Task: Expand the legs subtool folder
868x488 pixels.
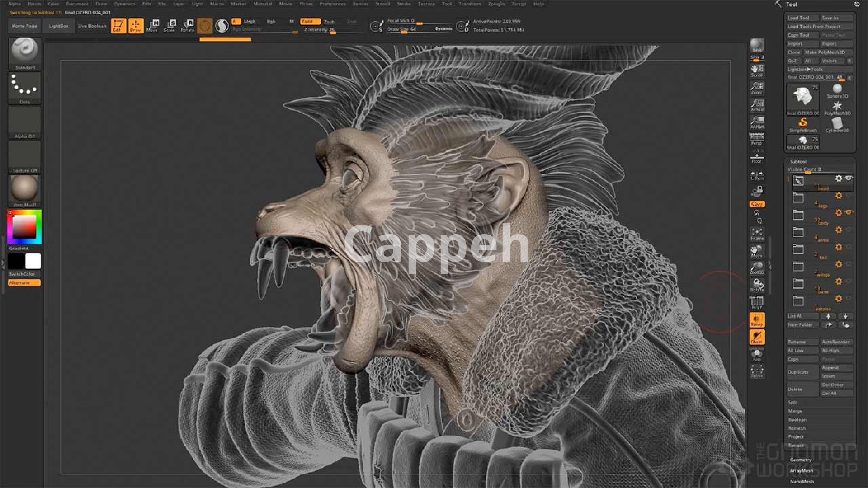Action: (x=798, y=197)
